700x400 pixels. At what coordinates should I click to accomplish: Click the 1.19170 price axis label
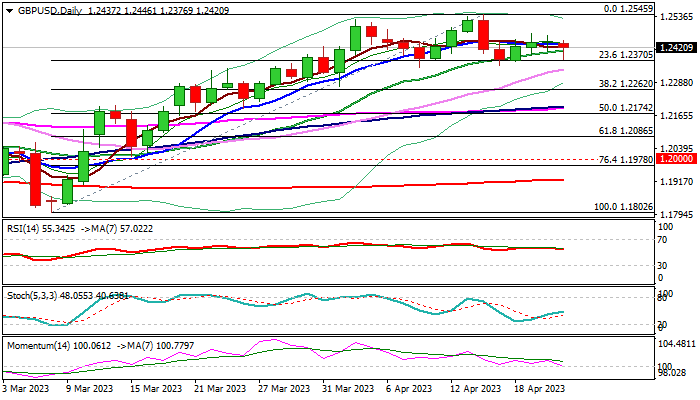point(677,182)
